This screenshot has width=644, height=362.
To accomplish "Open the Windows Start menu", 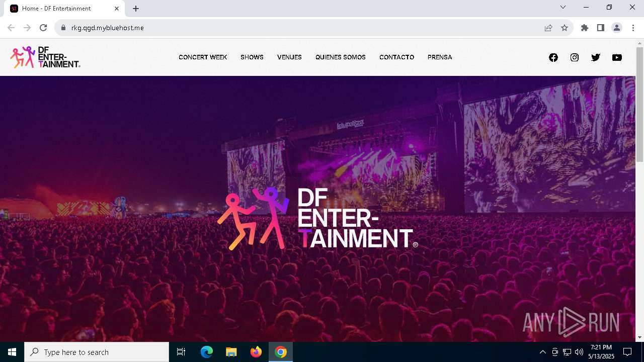I will [x=12, y=352].
